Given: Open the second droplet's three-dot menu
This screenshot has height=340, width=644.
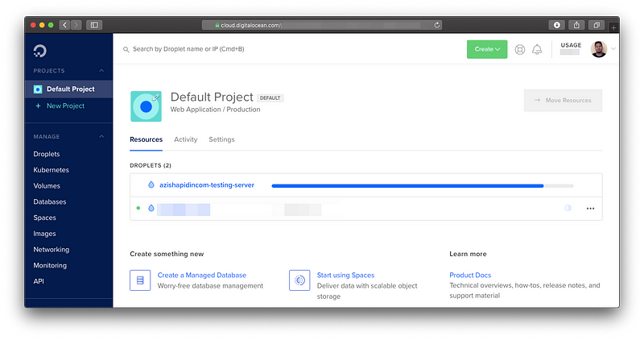Looking at the screenshot, I should [590, 209].
